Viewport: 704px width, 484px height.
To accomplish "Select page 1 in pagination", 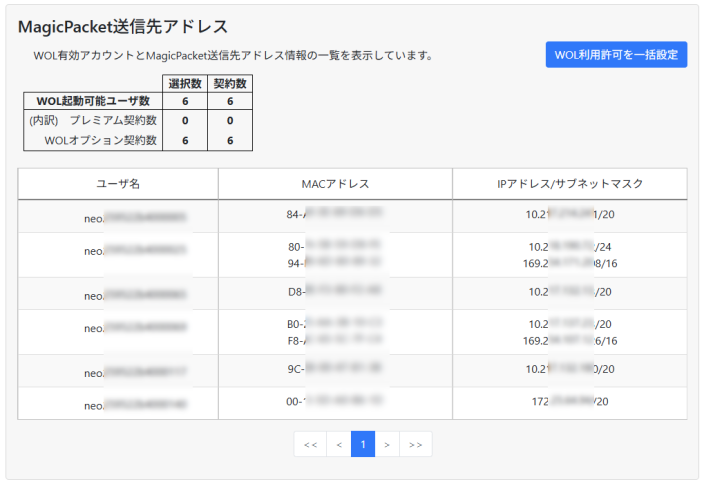I will 363,444.
